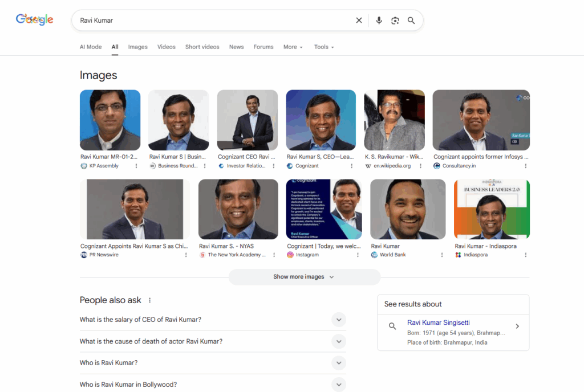The width and height of the screenshot is (584, 392).
Task: Open three-dot menu for KP Assembly image
Action: tap(136, 166)
